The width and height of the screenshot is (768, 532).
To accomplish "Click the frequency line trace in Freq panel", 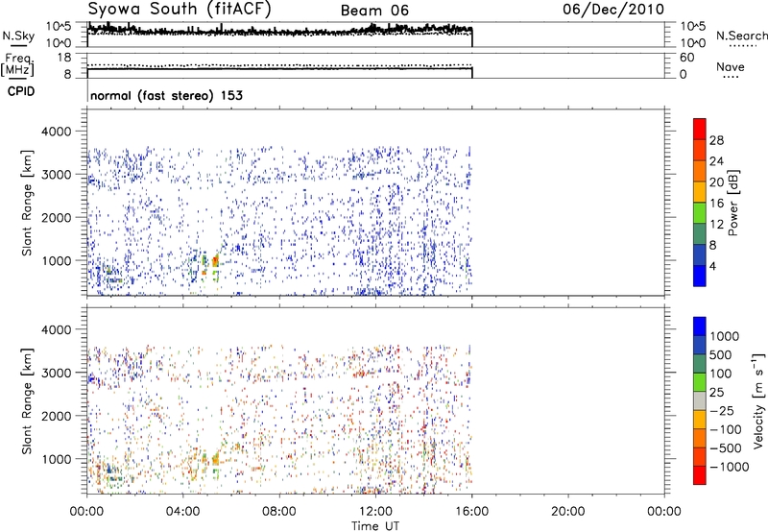I will coord(279,68).
